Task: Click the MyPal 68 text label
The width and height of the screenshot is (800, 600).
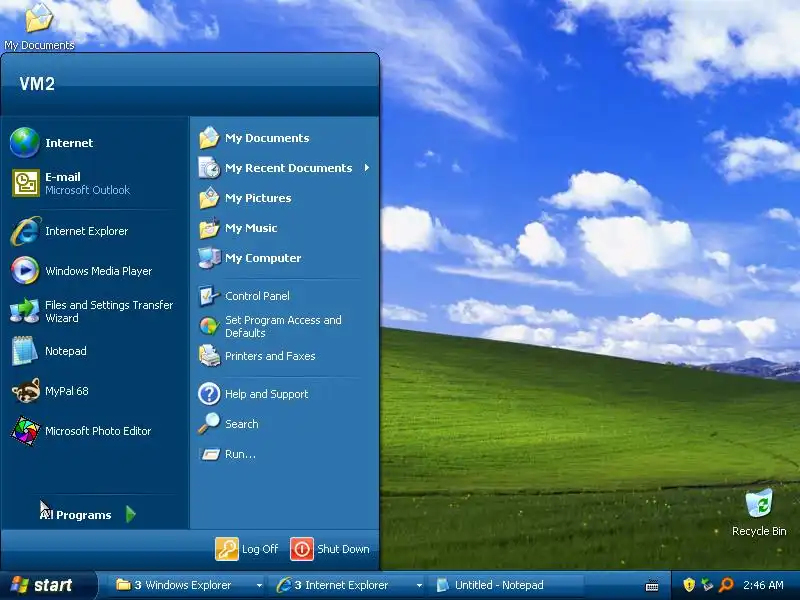Action: click(66, 391)
